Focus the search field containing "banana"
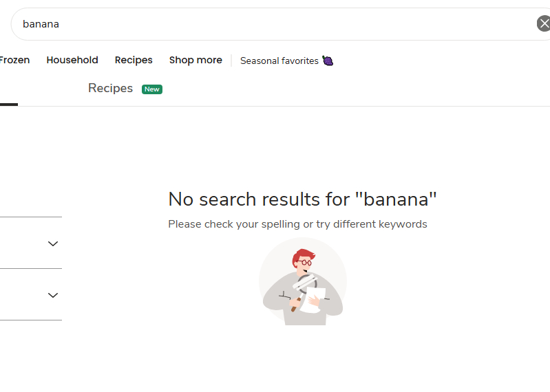Viewport: 550px width, 392px height. (x=275, y=24)
